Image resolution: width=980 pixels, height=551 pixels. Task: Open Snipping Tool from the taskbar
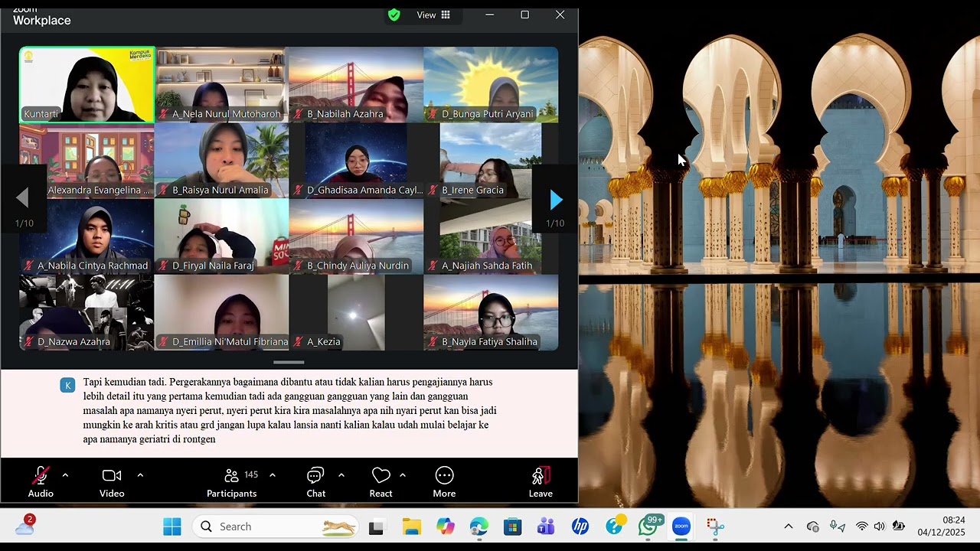click(x=715, y=527)
